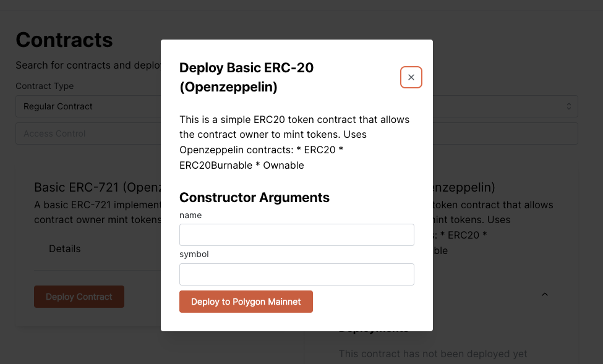Click the Basic ERC-721 card title
Screen dimensions: 603x364
(97, 187)
